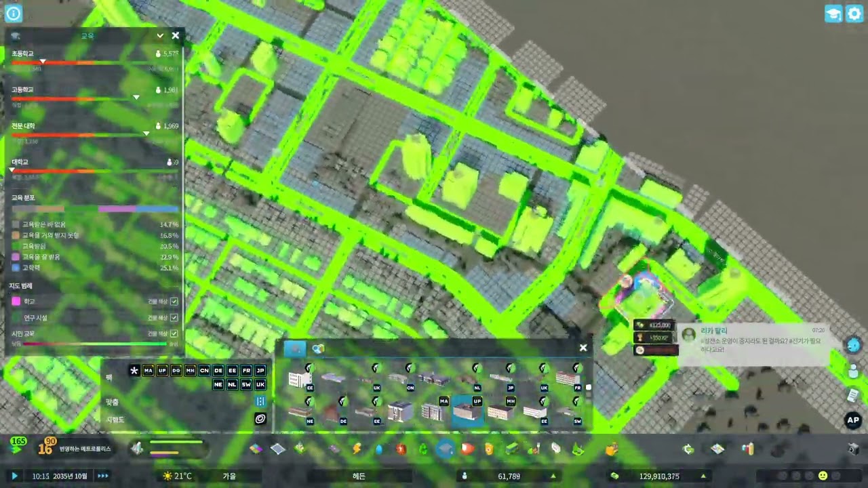868x488 pixels.
Task: Toggle the SW pack filter tag
Action: 246,384
